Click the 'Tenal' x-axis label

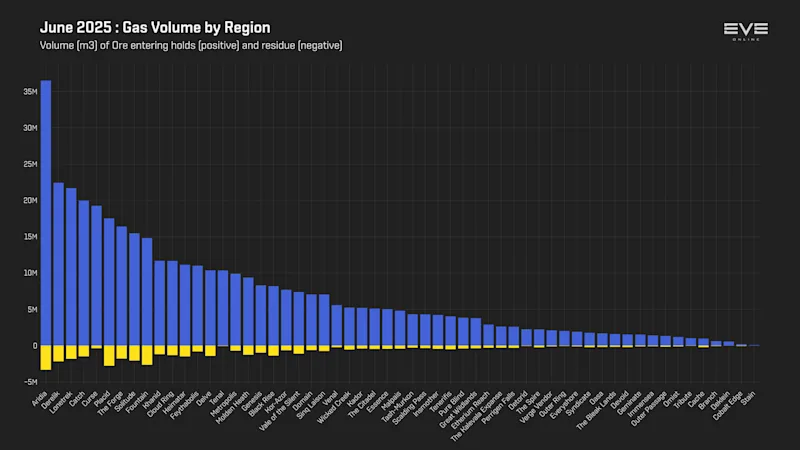click(x=216, y=398)
